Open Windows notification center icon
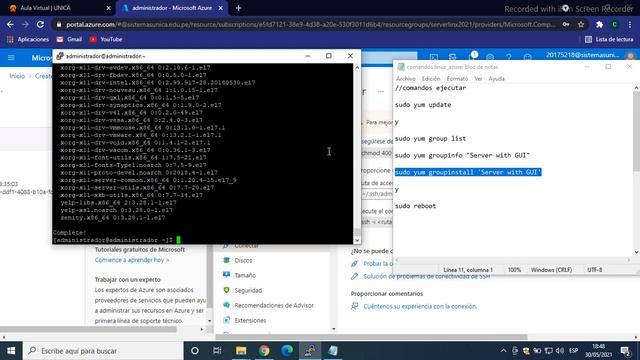This screenshot has width=640, height=360. click(625, 351)
